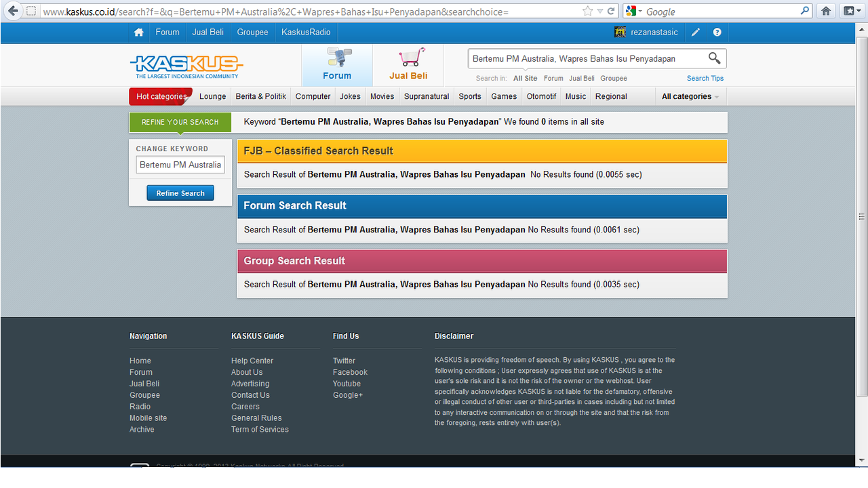Open Jual Beli in the top blue bar
The height and width of the screenshot is (488, 868).
[208, 32]
